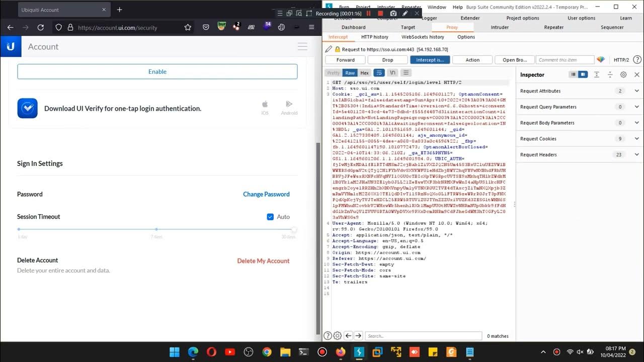Stop the screen recording
644x362 pixels.
(x=380, y=14)
